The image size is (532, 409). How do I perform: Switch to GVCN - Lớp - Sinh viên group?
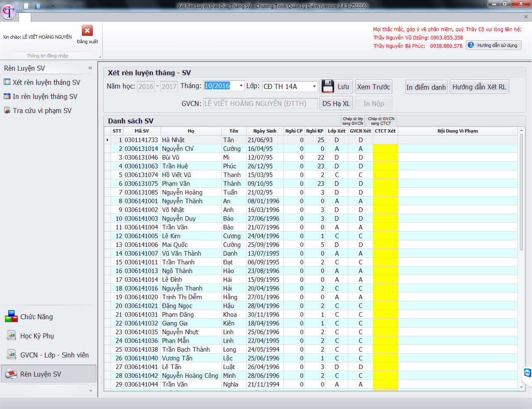click(x=49, y=355)
